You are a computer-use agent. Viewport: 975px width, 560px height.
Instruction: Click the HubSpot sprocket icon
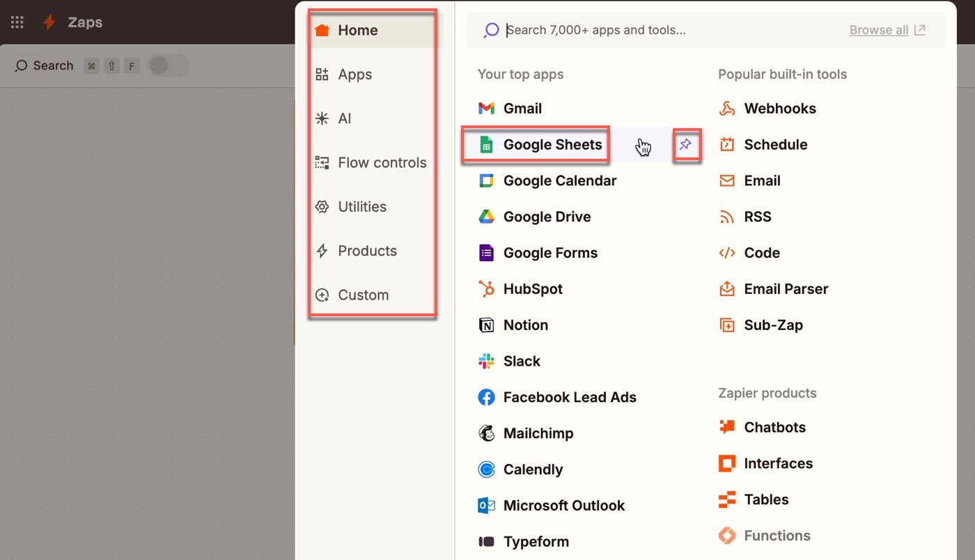[486, 289]
